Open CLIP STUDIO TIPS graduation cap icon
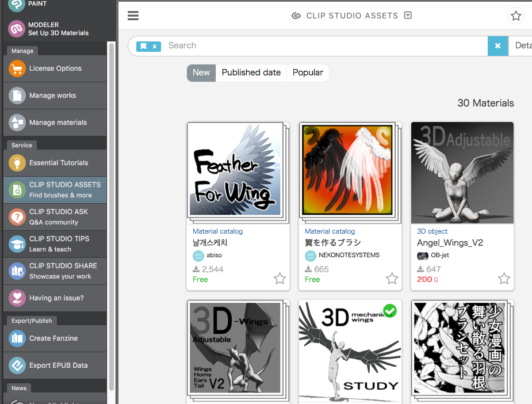This screenshot has height=404, width=532. pyautogui.click(x=17, y=244)
